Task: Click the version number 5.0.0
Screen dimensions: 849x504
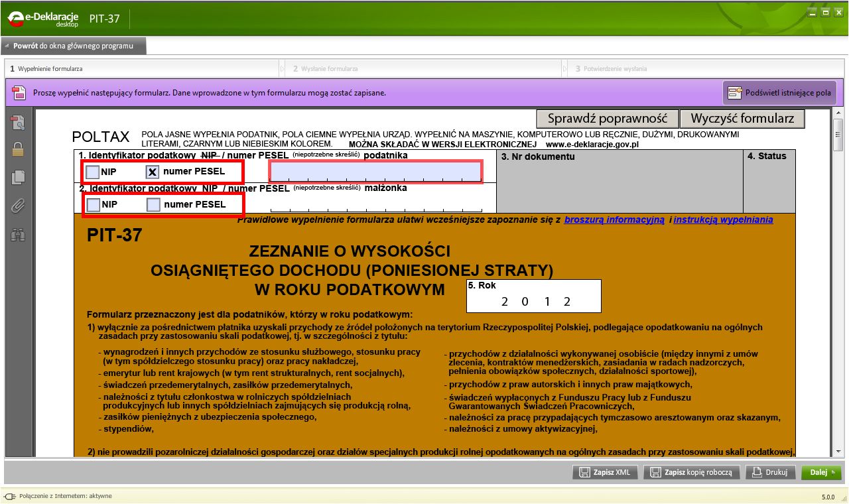Action: click(x=828, y=496)
